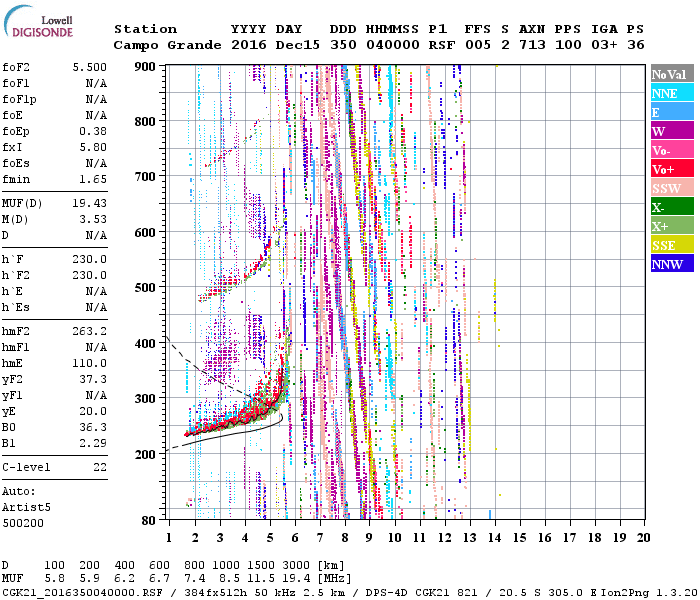Image resolution: width=700 pixels, height=600 pixels.
Task: Select the NNW dark blue legend swatch
Action: [672, 263]
